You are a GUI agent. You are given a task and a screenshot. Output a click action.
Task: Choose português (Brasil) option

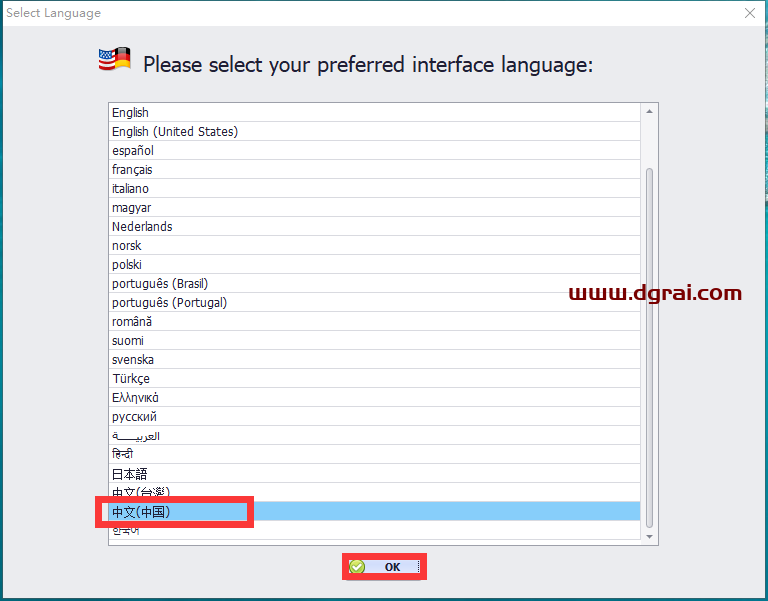[x=160, y=284]
